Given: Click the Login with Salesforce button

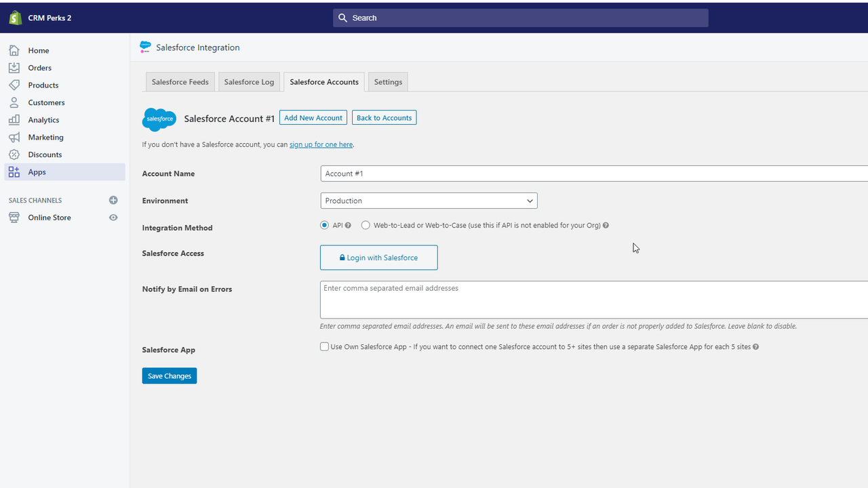Looking at the screenshot, I should (x=378, y=258).
